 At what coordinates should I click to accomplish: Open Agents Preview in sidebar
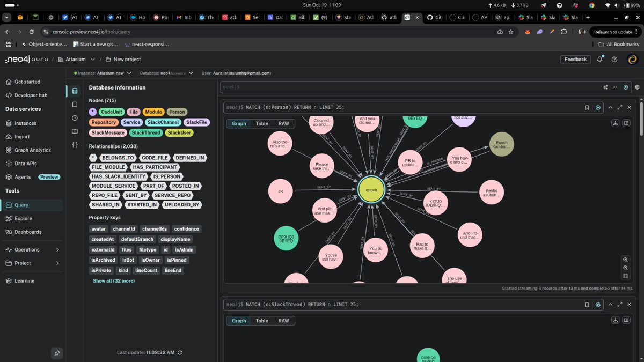[32, 177]
